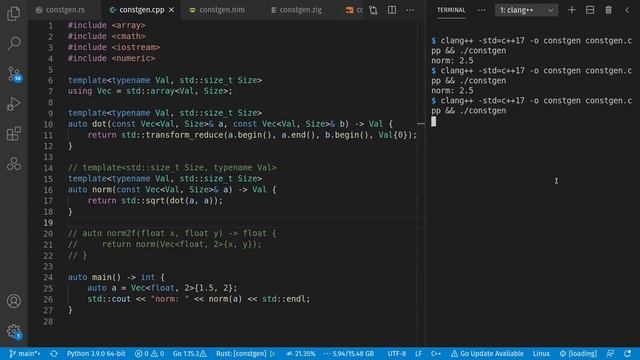Close the constgen.cpp tab

[171, 10]
